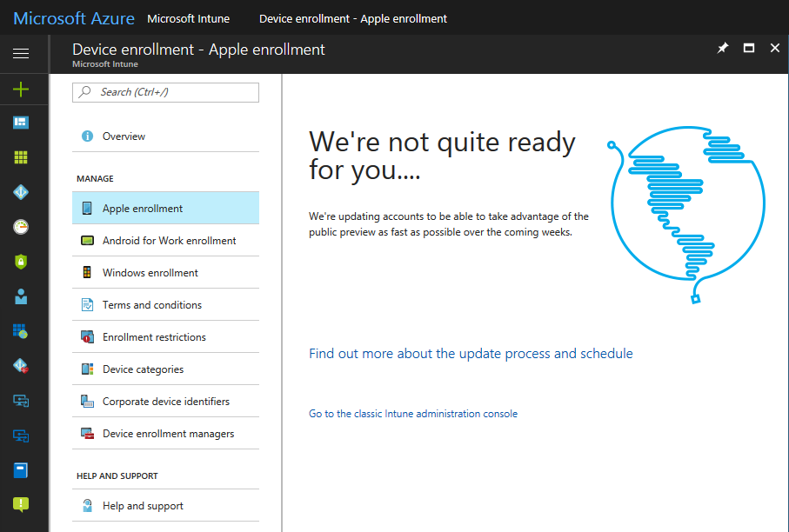Open Corporate device identifiers
789x532 pixels.
[165, 402]
